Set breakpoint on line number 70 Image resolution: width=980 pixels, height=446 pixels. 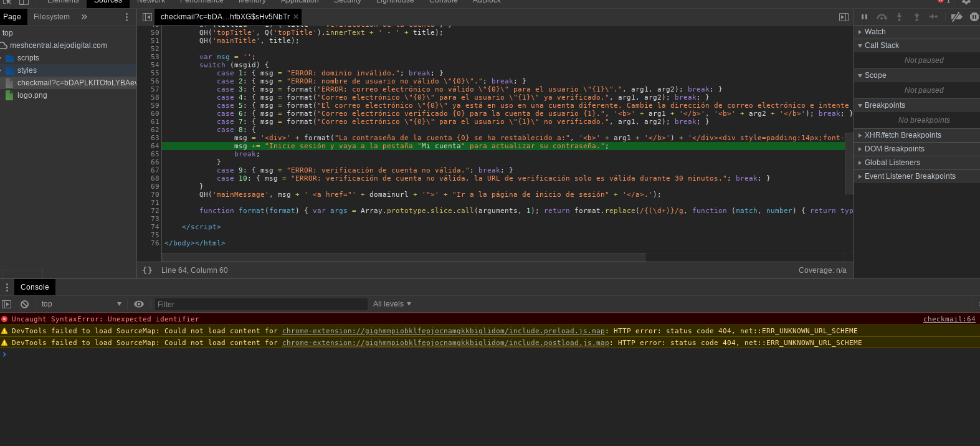tap(155, 194)
